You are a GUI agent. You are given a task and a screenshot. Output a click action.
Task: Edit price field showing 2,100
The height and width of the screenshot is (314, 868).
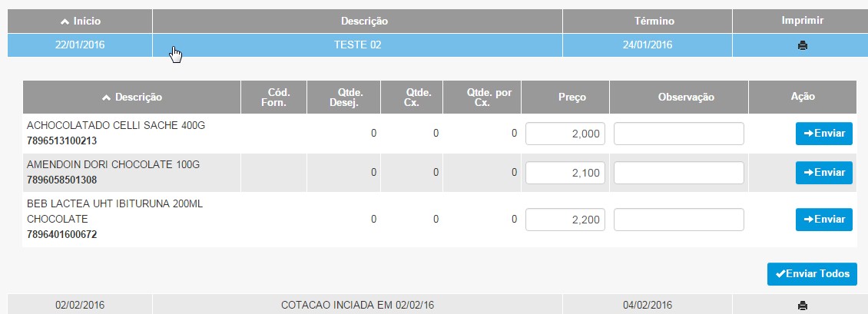pos(565,173)
